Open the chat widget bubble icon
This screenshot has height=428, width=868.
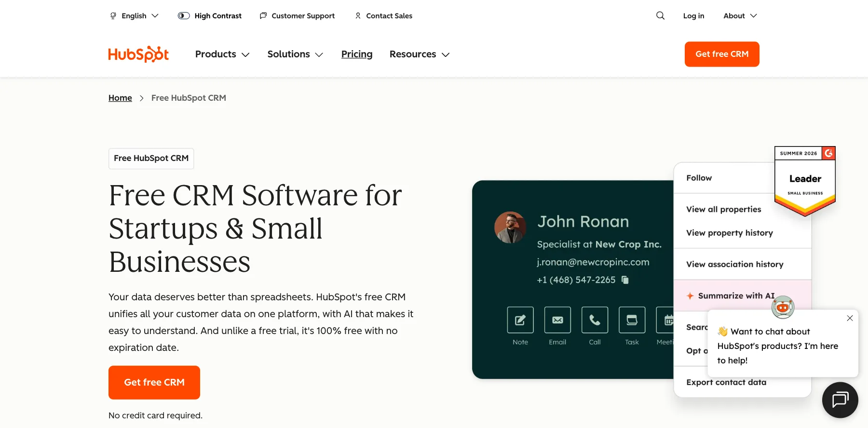(x=840, y=400)
